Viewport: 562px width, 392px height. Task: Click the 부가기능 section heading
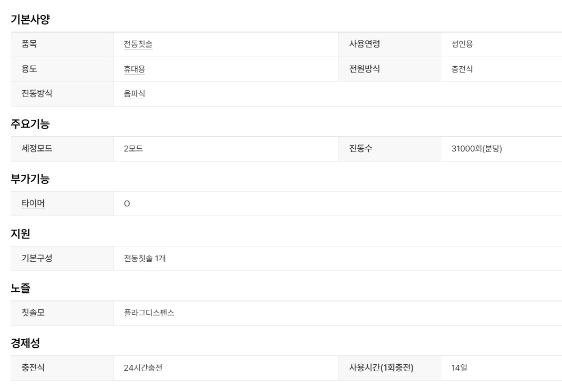click(x=30, y=179)
